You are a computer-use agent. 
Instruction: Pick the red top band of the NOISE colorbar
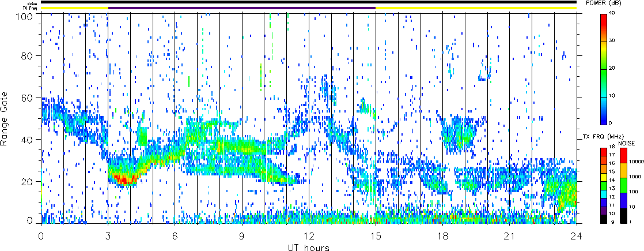tap(623, 156)
